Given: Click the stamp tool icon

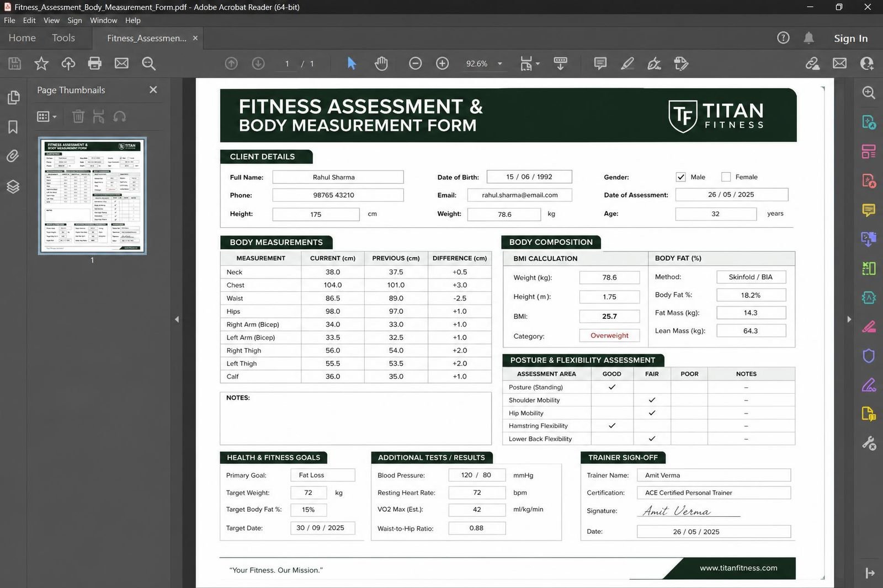Looking at the screenshot, I should (x=681, y=63).
